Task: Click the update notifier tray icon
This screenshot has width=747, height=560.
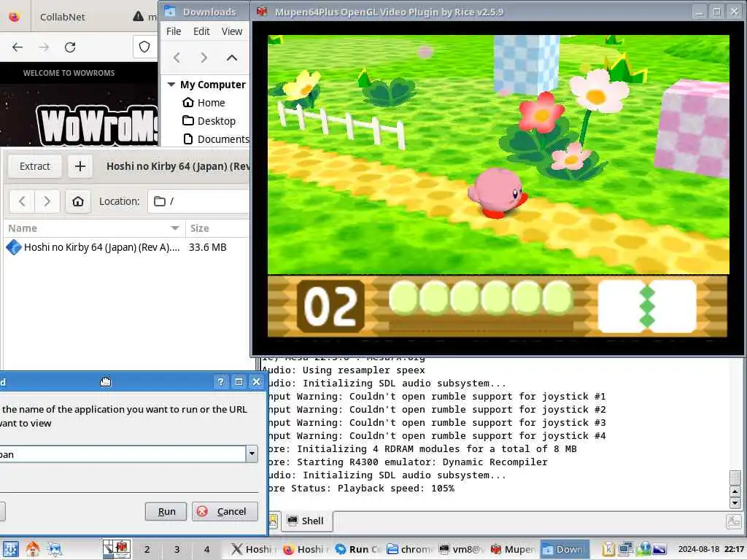Action: [643, 549]
